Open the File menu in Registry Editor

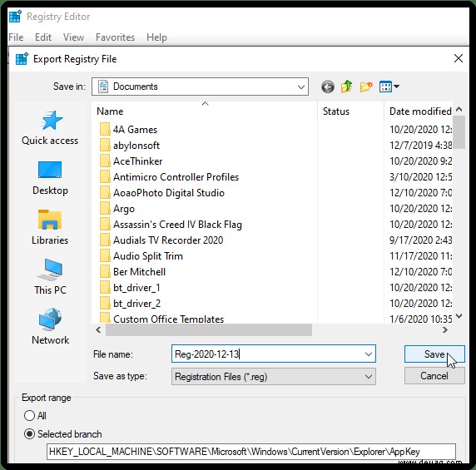pos(16,37)
